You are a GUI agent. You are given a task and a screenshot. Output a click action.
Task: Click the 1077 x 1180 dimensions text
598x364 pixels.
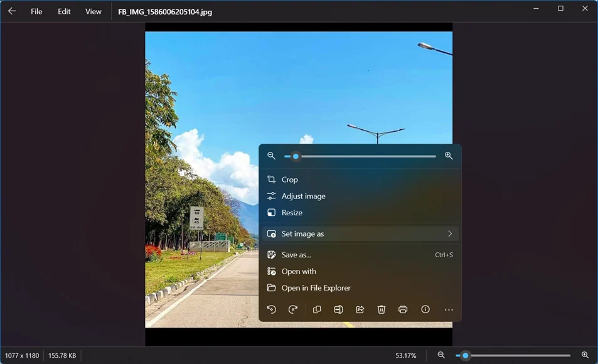point(22,356)
